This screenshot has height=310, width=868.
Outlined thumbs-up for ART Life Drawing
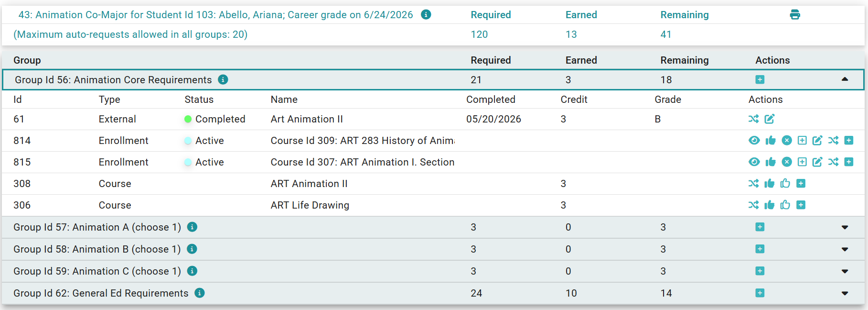(785, 205)
